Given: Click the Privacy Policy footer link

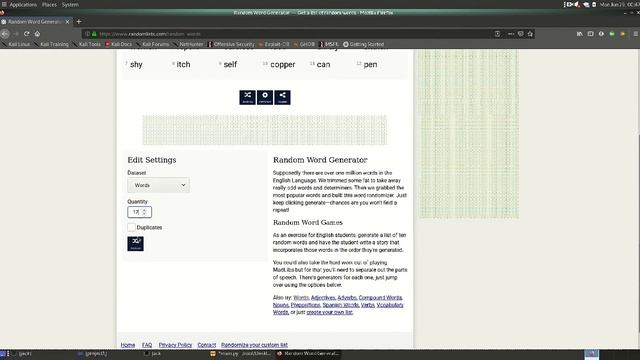Looking at the screenshot, I should tap(175, 345).
